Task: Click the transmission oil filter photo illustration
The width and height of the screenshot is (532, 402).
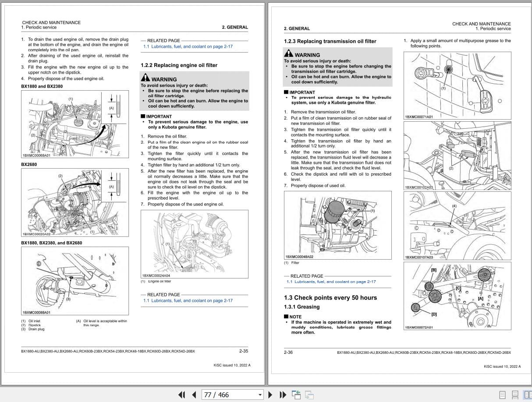Action: point(337,225)
